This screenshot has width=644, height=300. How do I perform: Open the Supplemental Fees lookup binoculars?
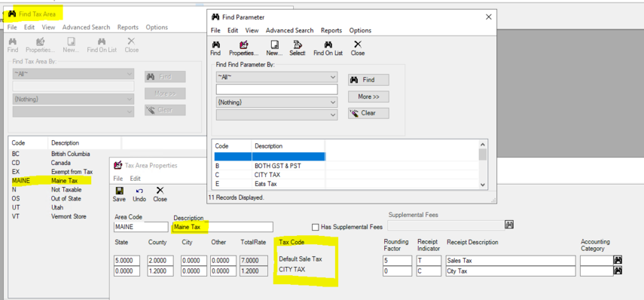(509, 225)
